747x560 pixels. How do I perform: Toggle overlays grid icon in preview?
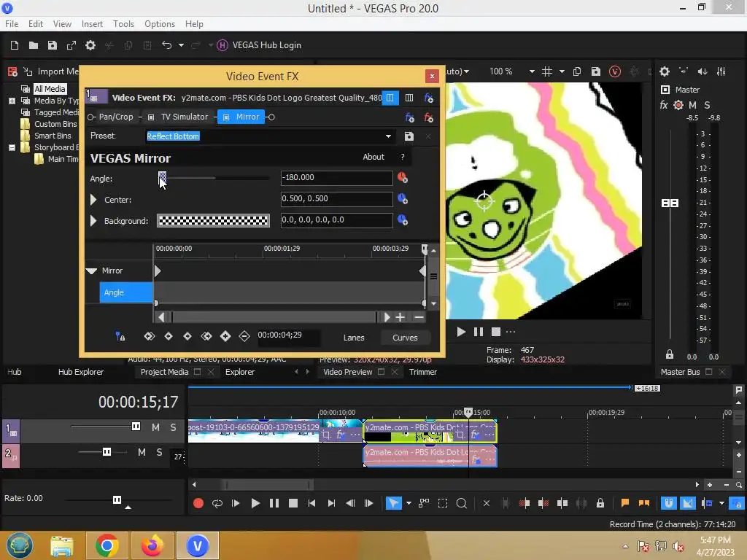coord(547,71)
